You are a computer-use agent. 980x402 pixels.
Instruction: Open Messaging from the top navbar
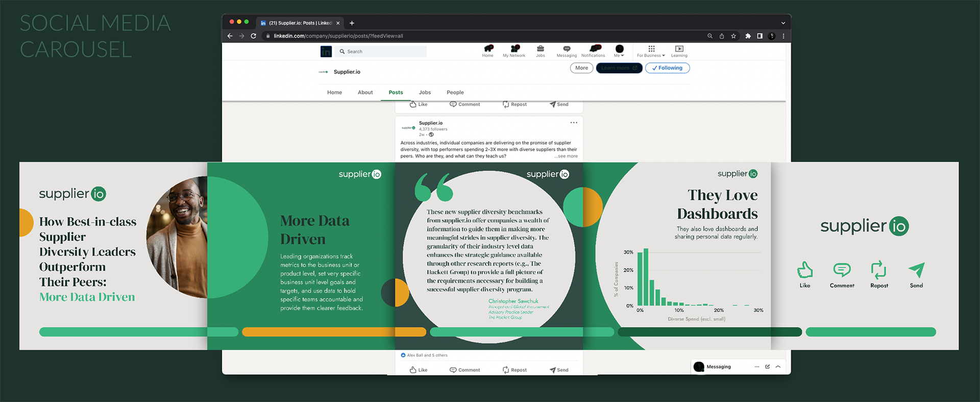[x=567, y=51]
